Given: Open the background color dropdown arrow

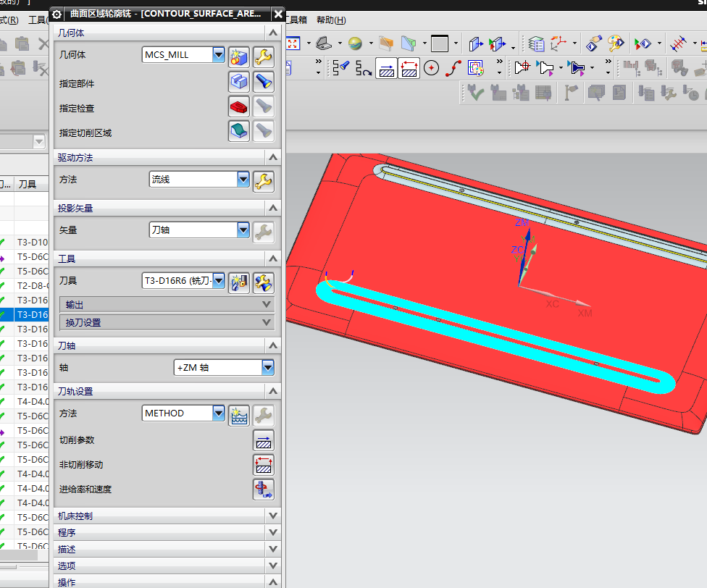Looking at the screenshot, I should [x=456, y=43].
